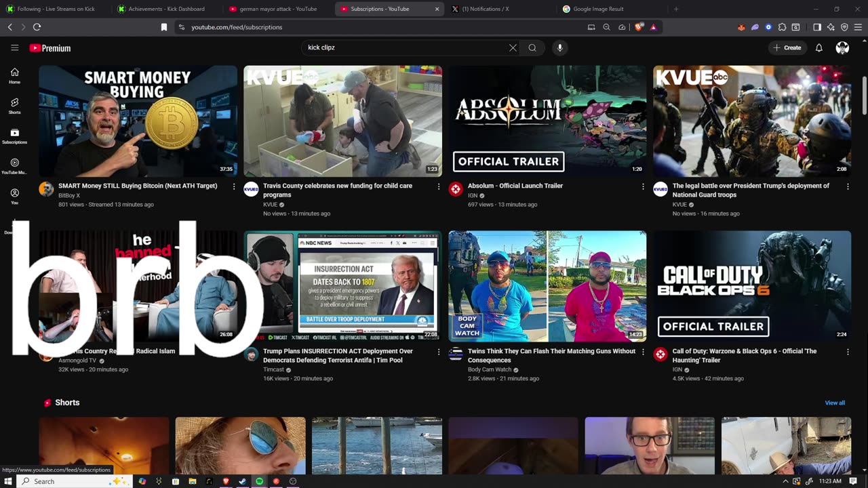868x488 pixels.
Task: Open options for National Guard legal battle video
Action: coord(848,186)
